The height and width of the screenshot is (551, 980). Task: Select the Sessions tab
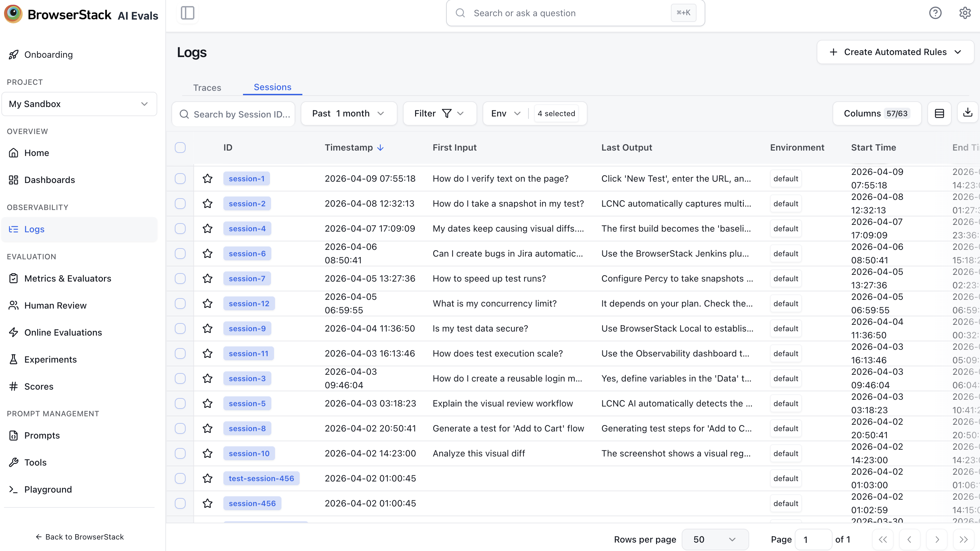pyautogui.click(x=272, y=87)
